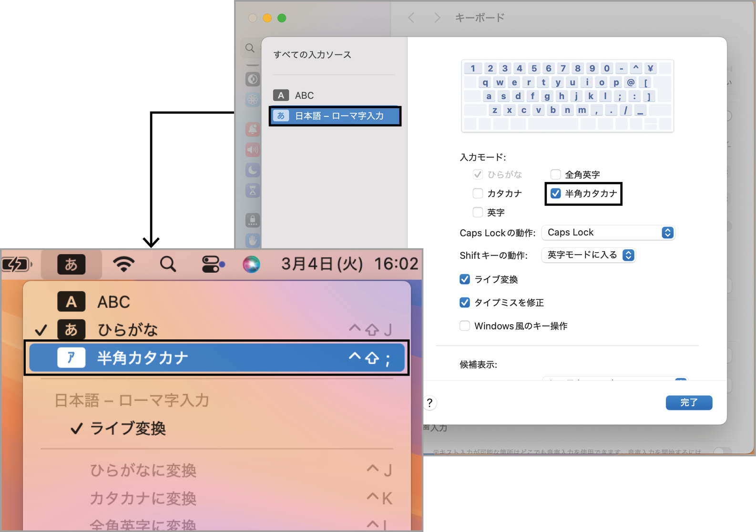Click the ひらがなに変換 menu entry

tap(217, 471)
